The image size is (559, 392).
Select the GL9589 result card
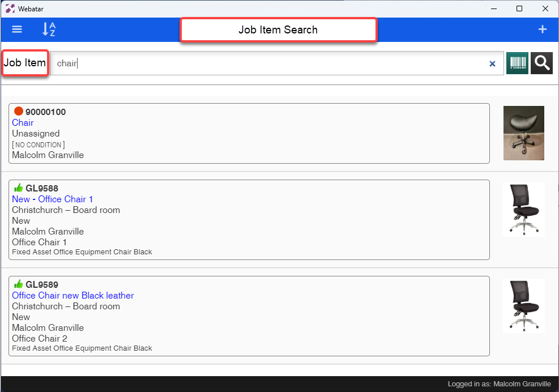[249, 316]
